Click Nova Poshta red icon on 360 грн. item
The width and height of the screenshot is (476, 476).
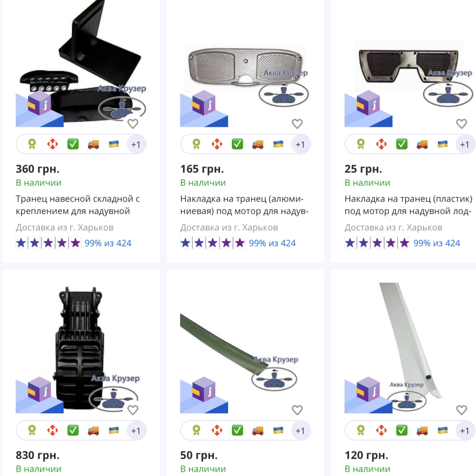53,144
